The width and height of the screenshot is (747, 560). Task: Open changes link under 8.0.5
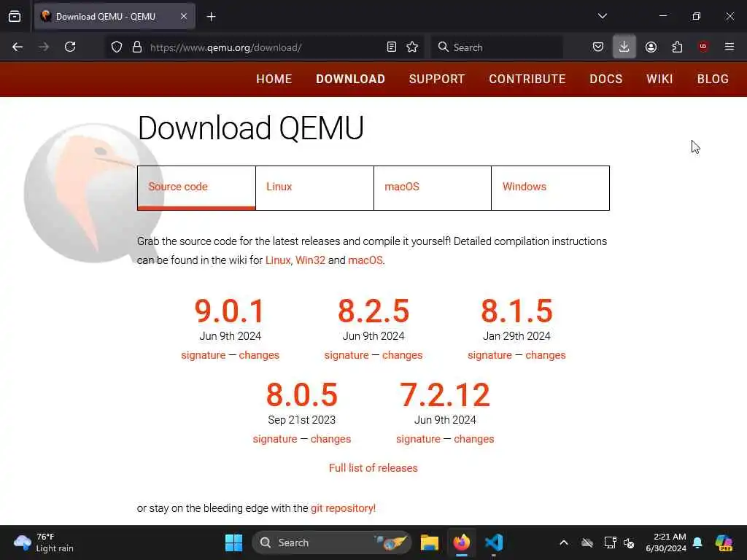pos(330,439)
